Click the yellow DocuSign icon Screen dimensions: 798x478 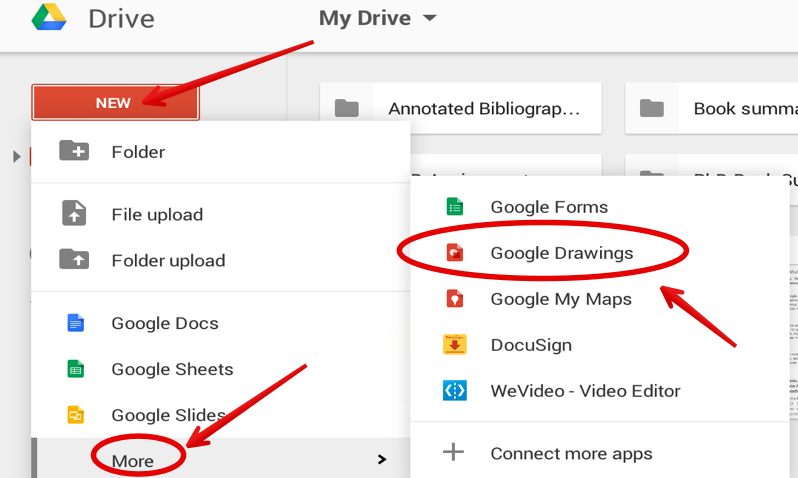pyautogui.click(x=454, y=344)
